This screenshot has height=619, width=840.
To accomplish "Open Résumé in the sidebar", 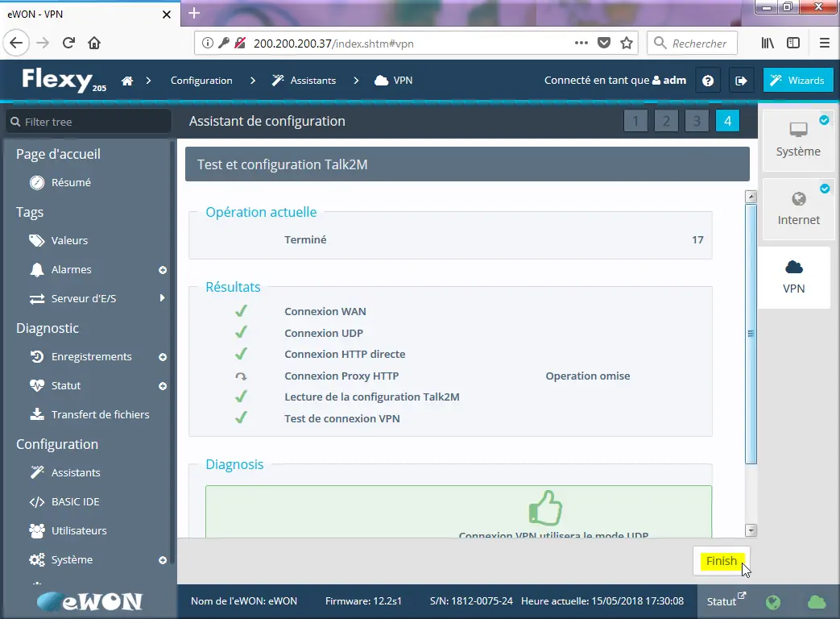I will click(x=71, y=183).
